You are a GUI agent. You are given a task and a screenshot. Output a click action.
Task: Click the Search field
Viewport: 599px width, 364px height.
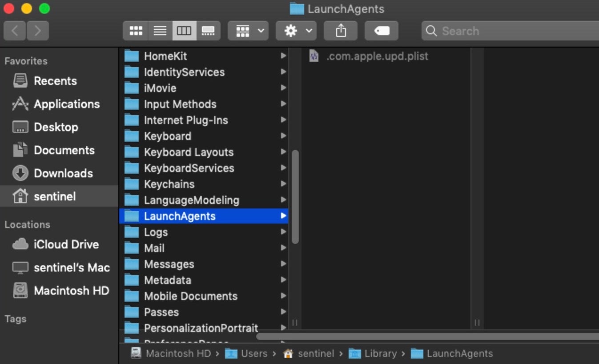tap(511, 31)
